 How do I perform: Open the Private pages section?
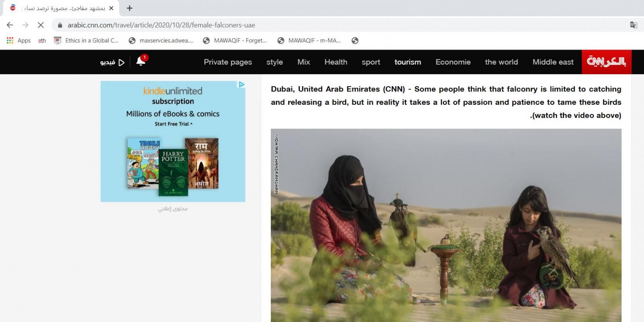pyautogui.click(x=228, y=62)
